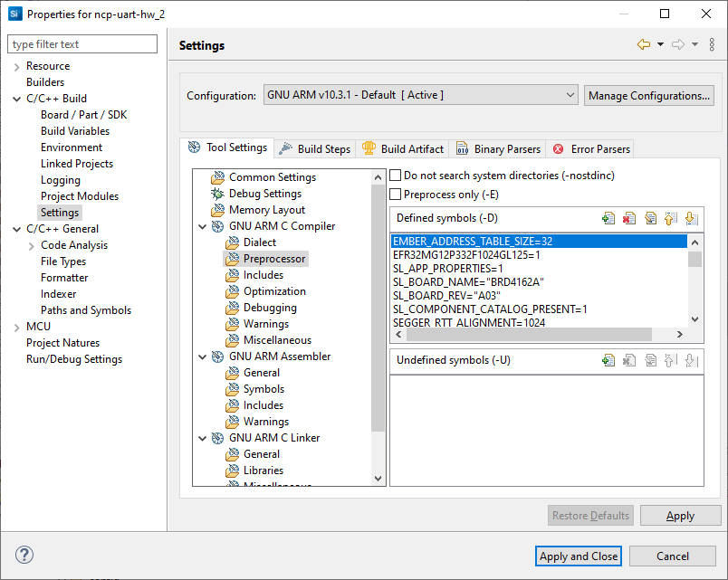
Task: Add a new defined symbol
Action: [x=608, y=218]
